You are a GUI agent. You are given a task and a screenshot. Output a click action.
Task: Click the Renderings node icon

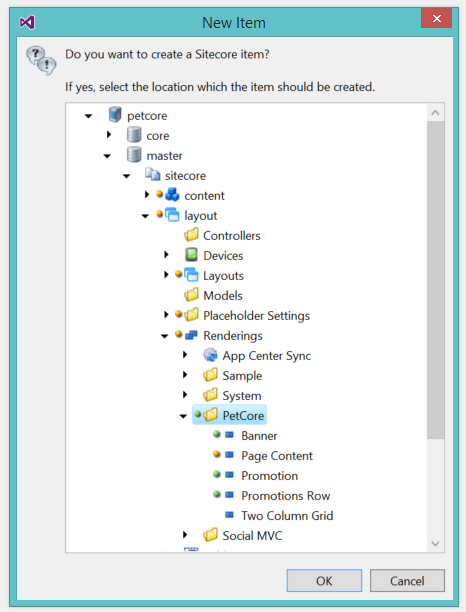191,335
